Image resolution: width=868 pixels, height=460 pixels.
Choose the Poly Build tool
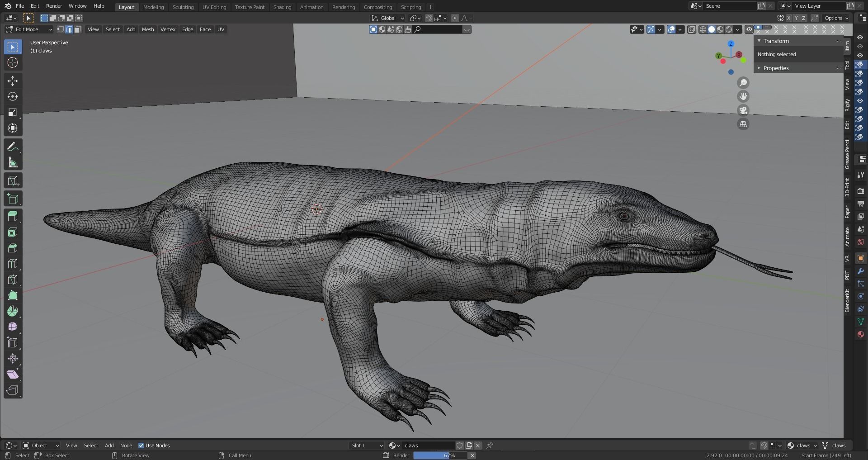pyautogui.click(x=13, y=296)
